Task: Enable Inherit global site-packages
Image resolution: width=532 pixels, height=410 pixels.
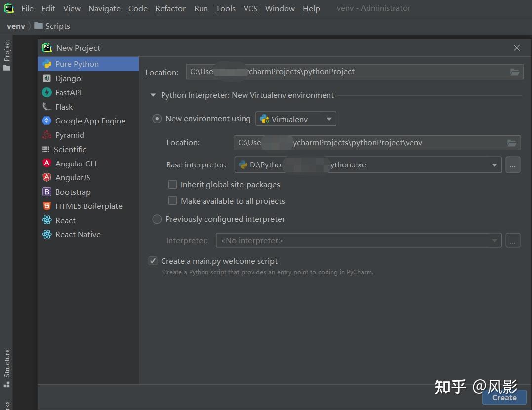Action: pos(172,184)
